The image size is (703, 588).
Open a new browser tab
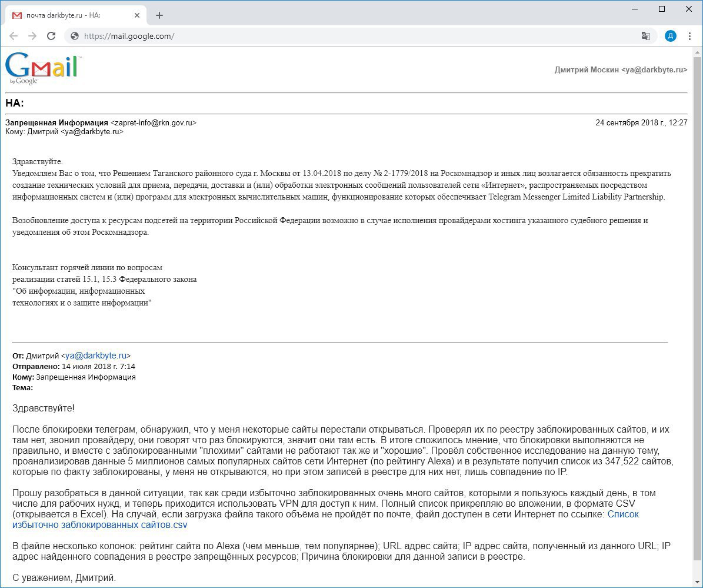pos(159,15)
